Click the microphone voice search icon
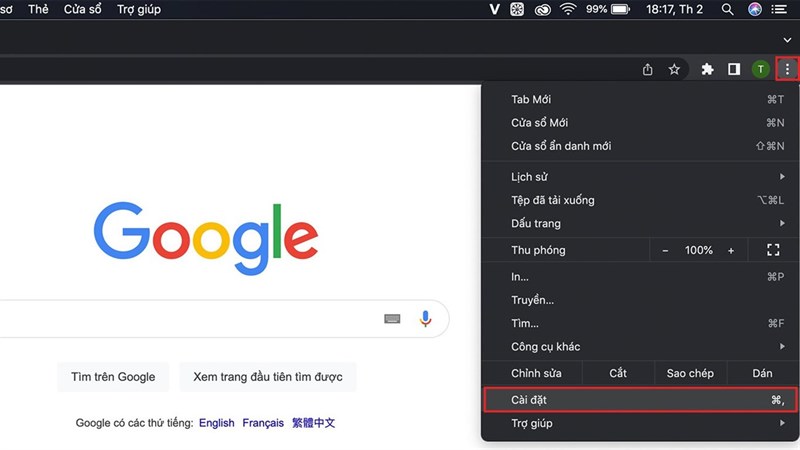The image size is (800, 450). click(426, 318)
